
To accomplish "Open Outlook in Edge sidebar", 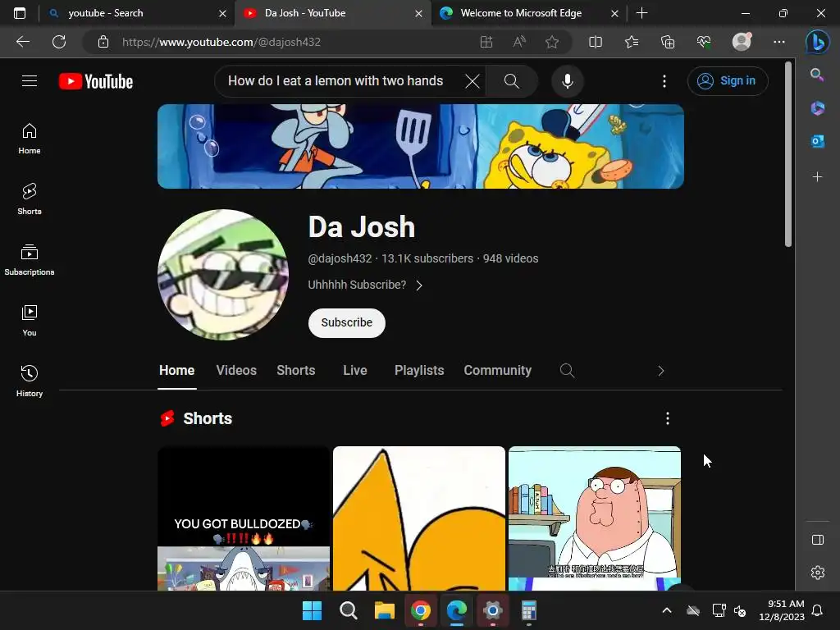I will pyautogui.click(x=818, y=141).
